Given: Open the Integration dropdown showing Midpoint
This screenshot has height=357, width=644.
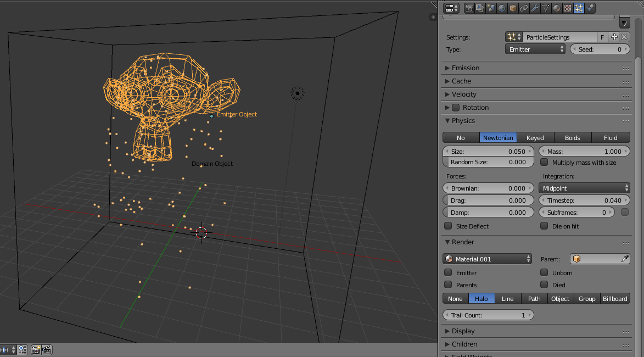Looking at the screenshot, I should point(584,187).
